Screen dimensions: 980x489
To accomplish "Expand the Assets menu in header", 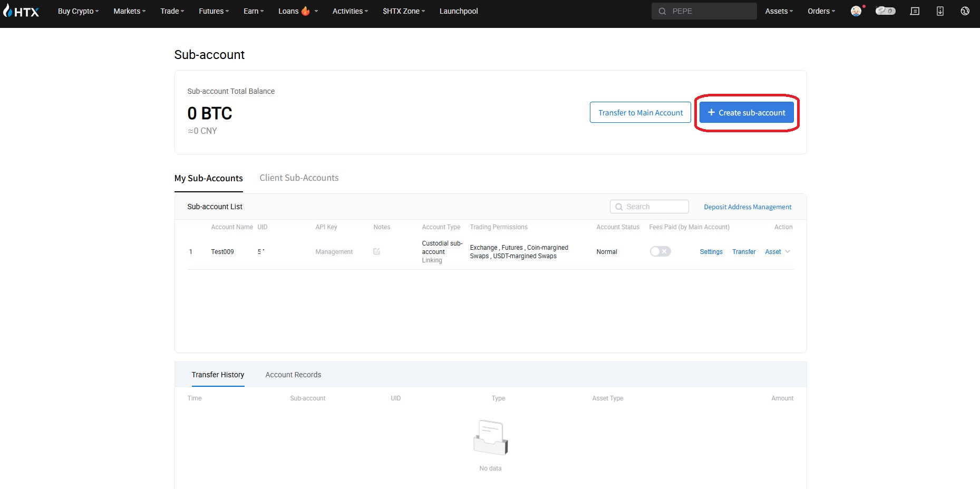I will 779,11.
